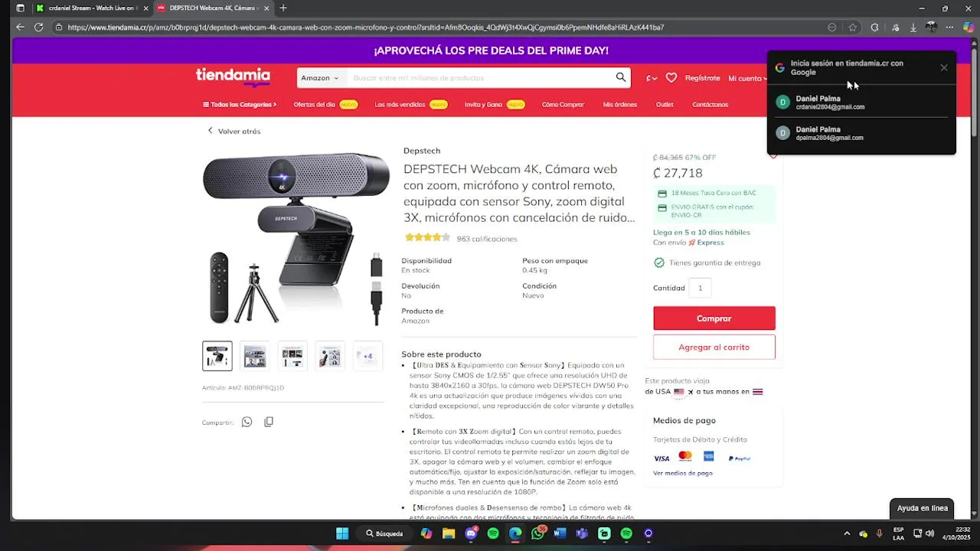Expand the Amazon store dropdown in search bar

click(x=320, y=78)
